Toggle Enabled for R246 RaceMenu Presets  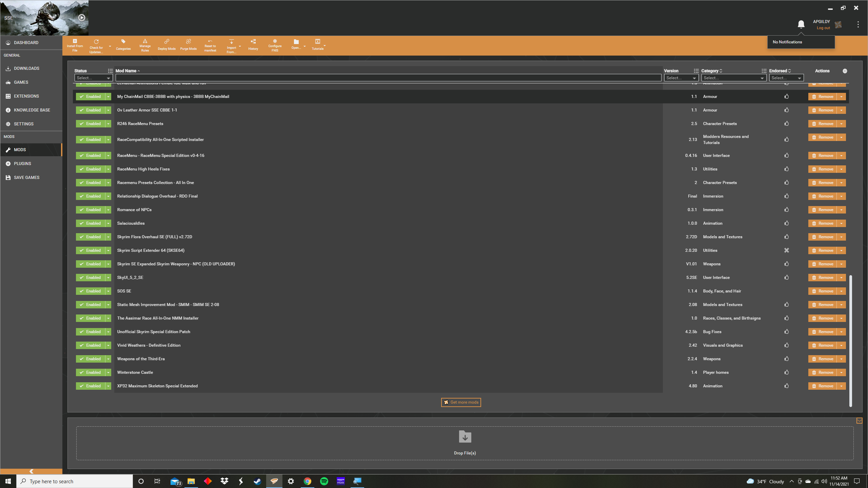pos(90,123)
